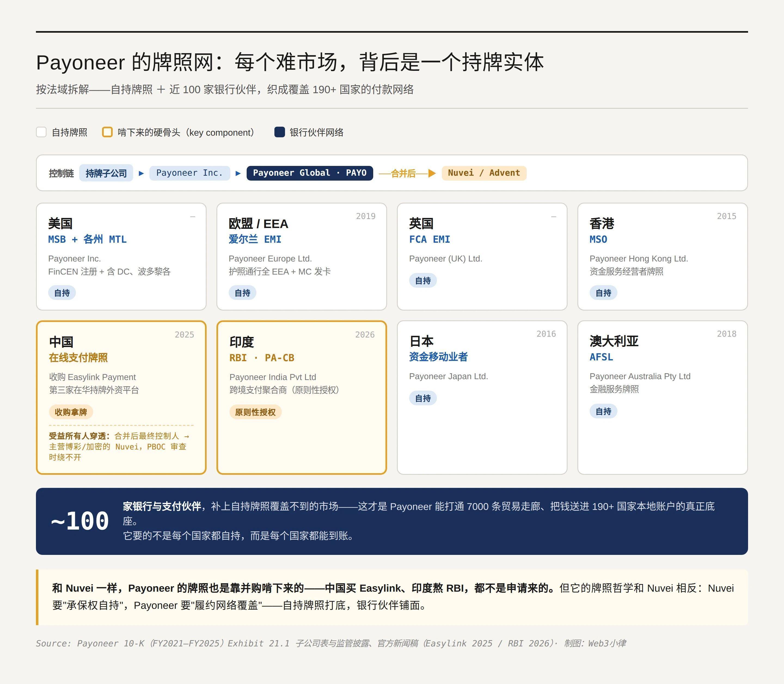Click Payoneer (UK) Ltd. entity name

tap(446, 259)
